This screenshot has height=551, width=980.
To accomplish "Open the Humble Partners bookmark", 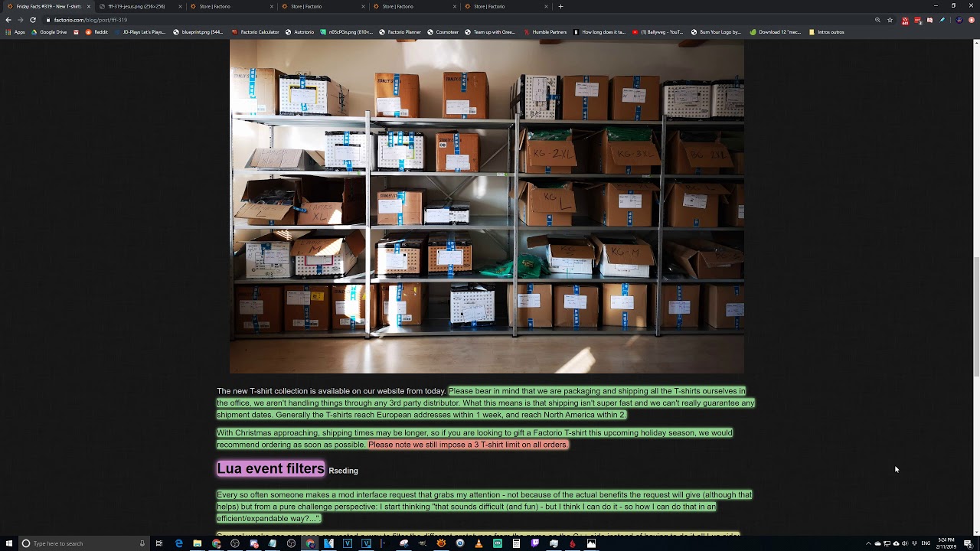I will coord(545,32).
